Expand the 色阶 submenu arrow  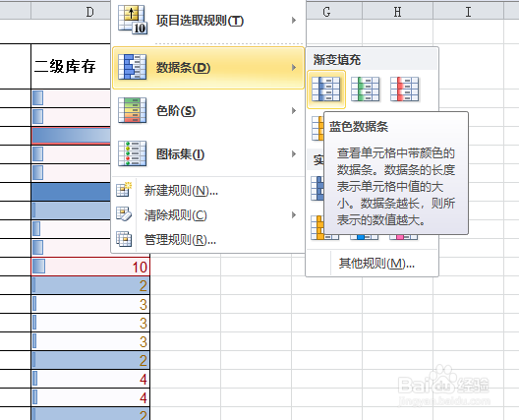[x=294, y=110]
